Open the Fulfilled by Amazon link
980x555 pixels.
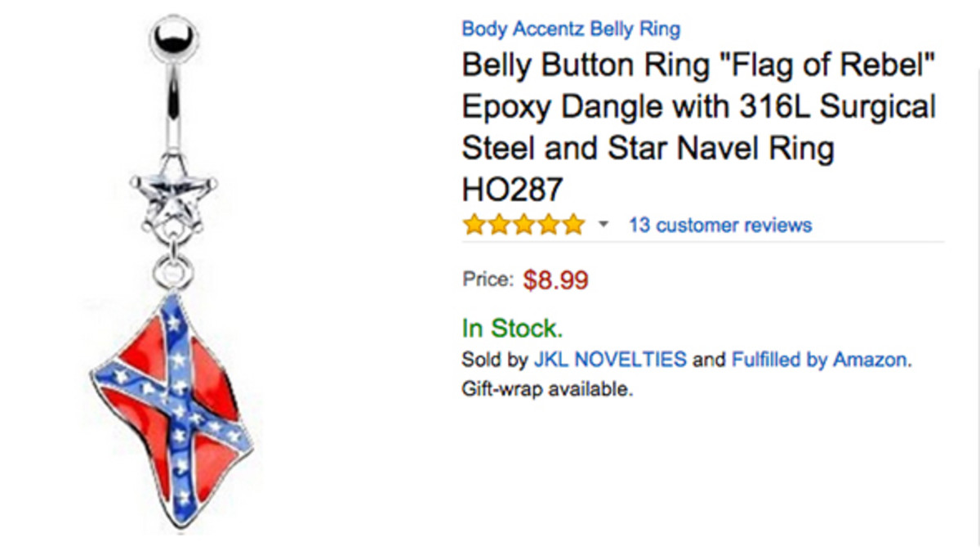click(819, 359)
